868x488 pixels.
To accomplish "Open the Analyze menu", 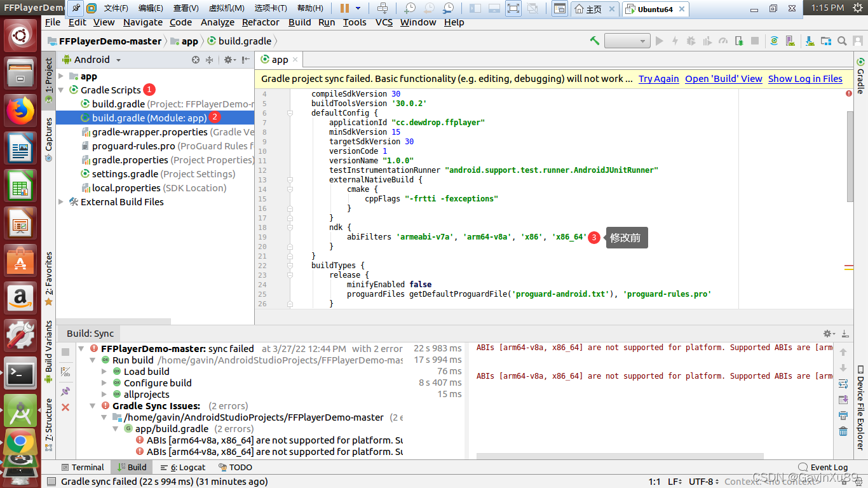I will coord(217,22).
